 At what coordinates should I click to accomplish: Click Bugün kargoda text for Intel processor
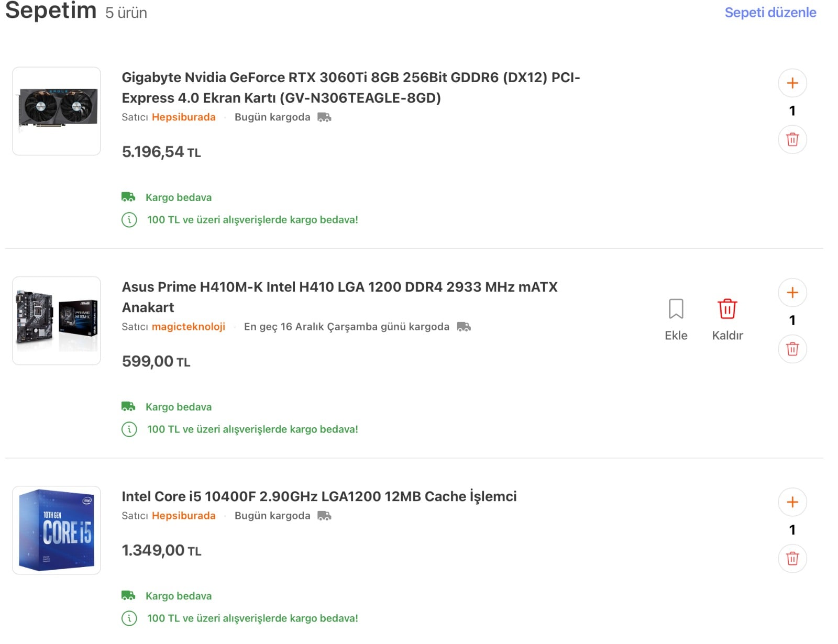(x=272, y=516)
